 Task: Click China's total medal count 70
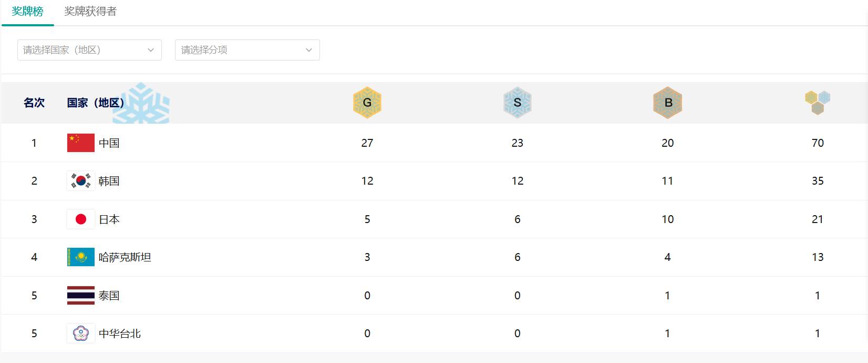818,143
